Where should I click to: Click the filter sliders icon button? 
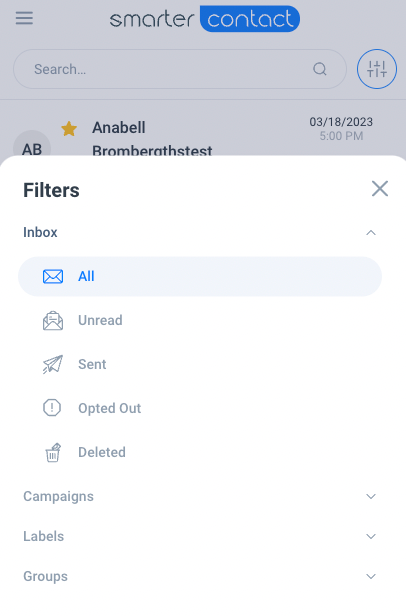click(x=377, y=69)
